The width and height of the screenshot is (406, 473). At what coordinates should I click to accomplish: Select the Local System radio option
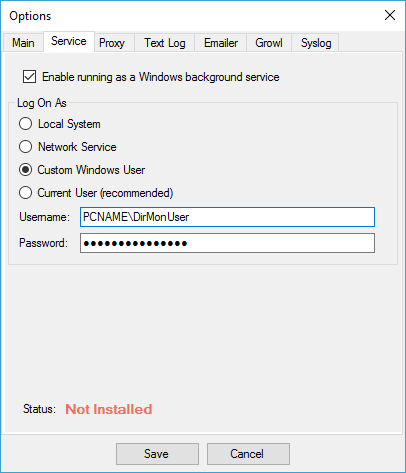(x=26, y=124)
